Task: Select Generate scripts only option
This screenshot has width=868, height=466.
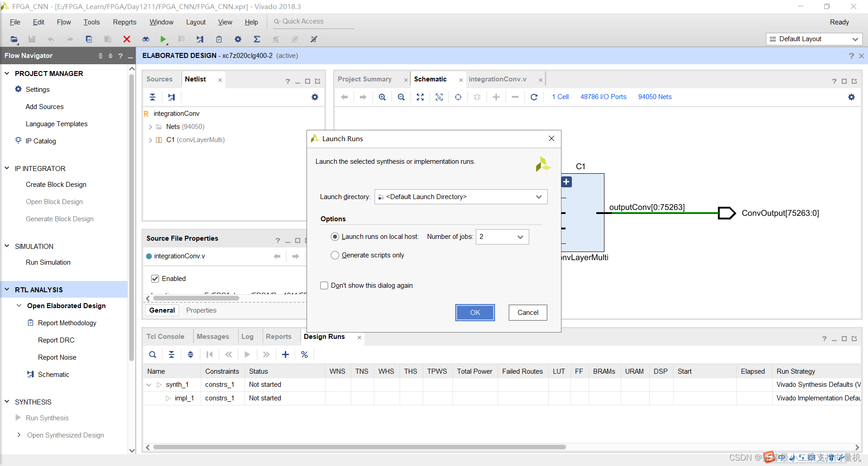Action: click(335, 255)
